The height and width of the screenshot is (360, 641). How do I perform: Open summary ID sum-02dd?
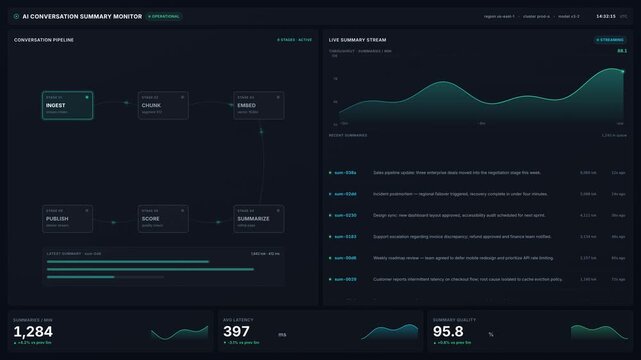click(x=345, y=194)
